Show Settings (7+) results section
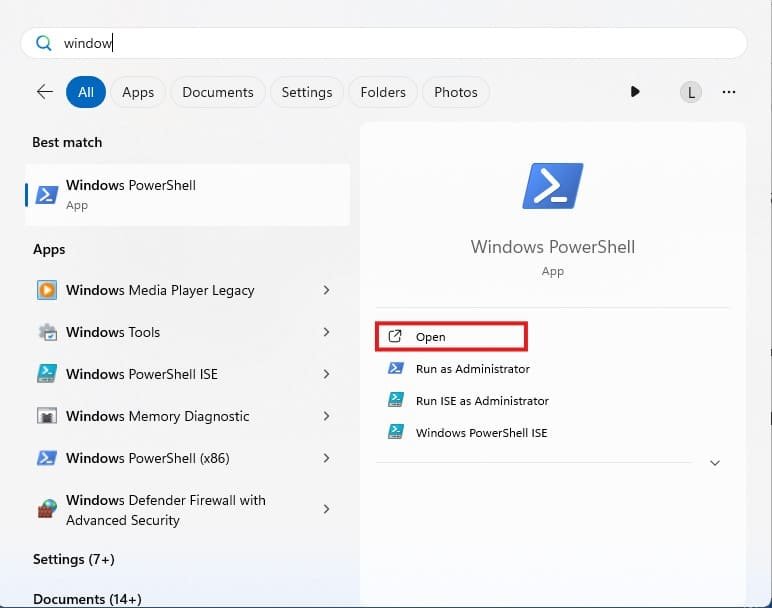772x608 pixels. (x=74, y=560)
